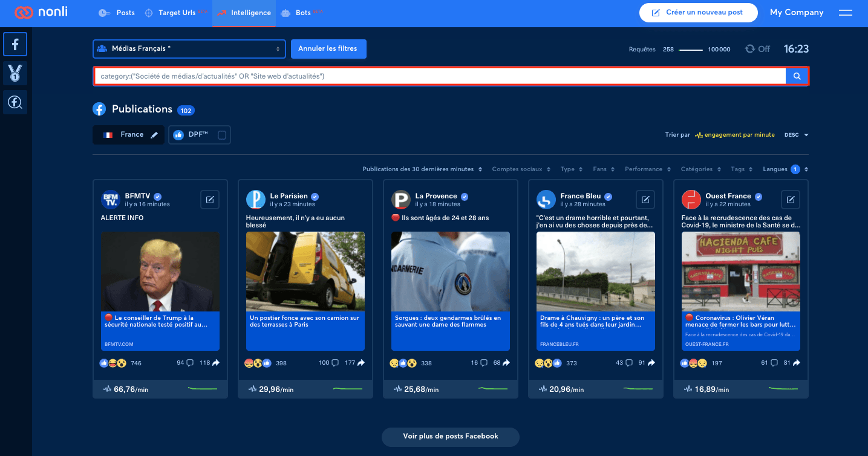Viewport: 868px width, 456px height.
Task: Click the comment icon on France Bleu post
Action: coord(628,363)
